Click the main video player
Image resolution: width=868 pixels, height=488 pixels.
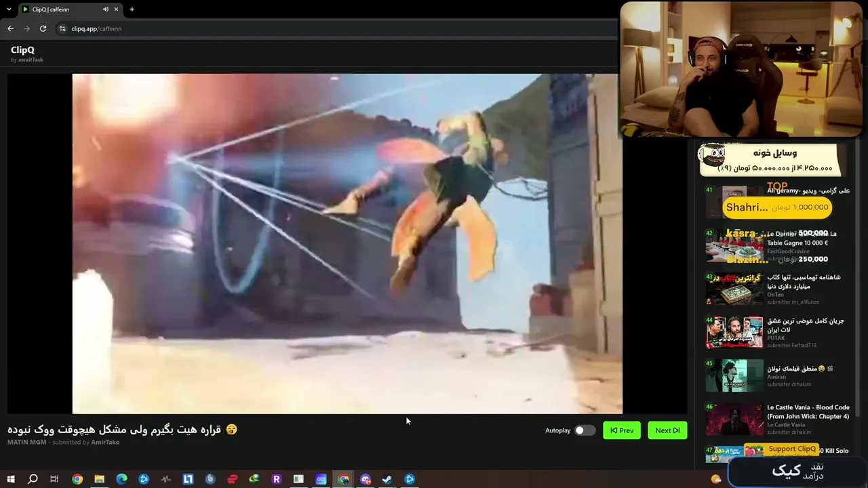[x=347, y=243]
